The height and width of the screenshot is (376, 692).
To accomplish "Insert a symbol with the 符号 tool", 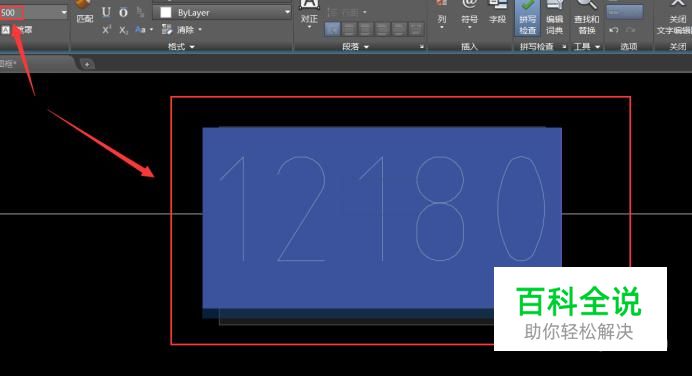I will point(469,15).
